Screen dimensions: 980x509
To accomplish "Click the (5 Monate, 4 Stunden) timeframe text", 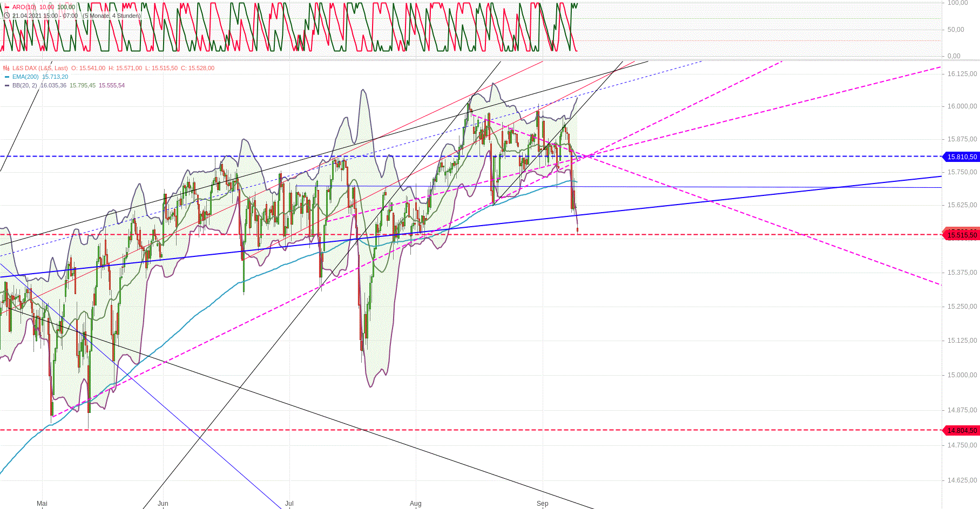I will (x=112, y=16).
